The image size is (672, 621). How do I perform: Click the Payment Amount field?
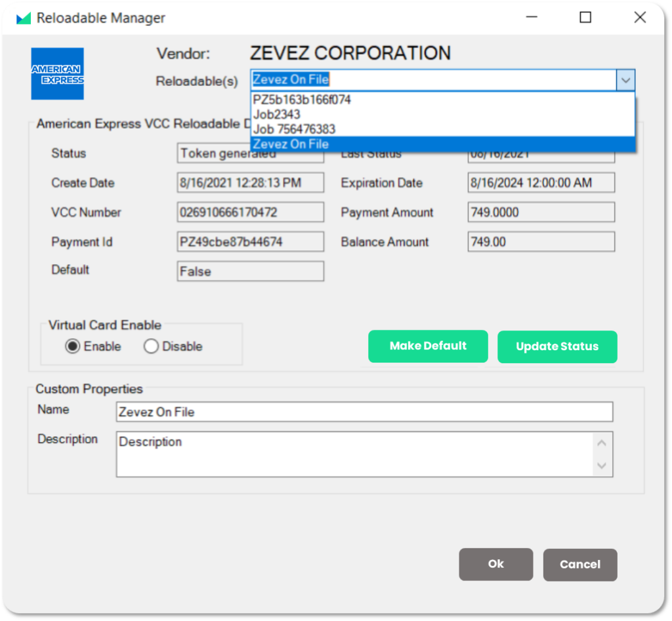pyautogui.click(x=541, y=212)
